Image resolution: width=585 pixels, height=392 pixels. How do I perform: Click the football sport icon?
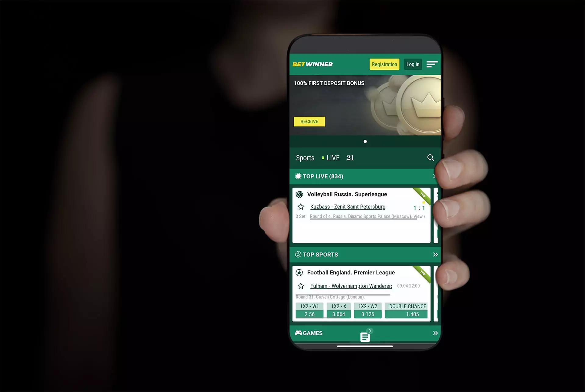point(300,272)
